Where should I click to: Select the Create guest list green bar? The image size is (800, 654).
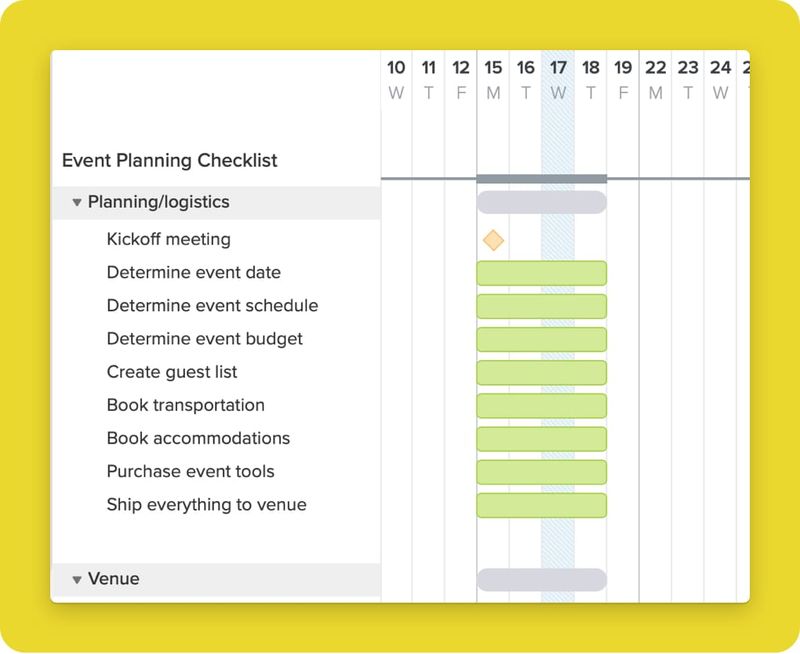click(x=542, y=371)
